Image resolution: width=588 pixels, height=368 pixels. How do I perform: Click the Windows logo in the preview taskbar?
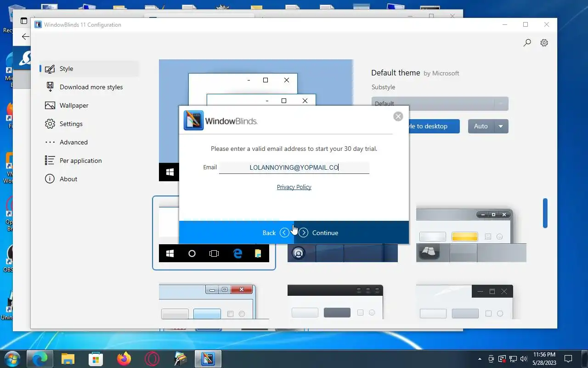170,172
